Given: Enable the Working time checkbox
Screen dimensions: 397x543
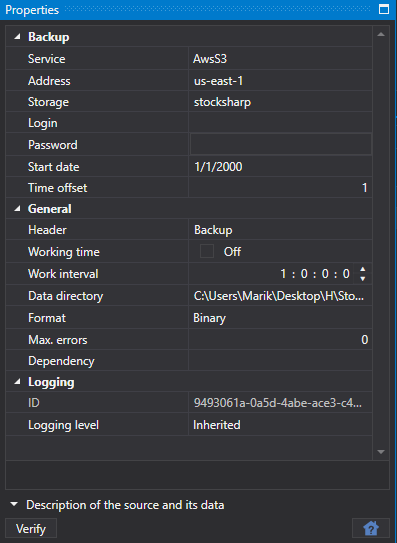Looking at the screenshot, I should pyautogui.click(x=207, y=251).
